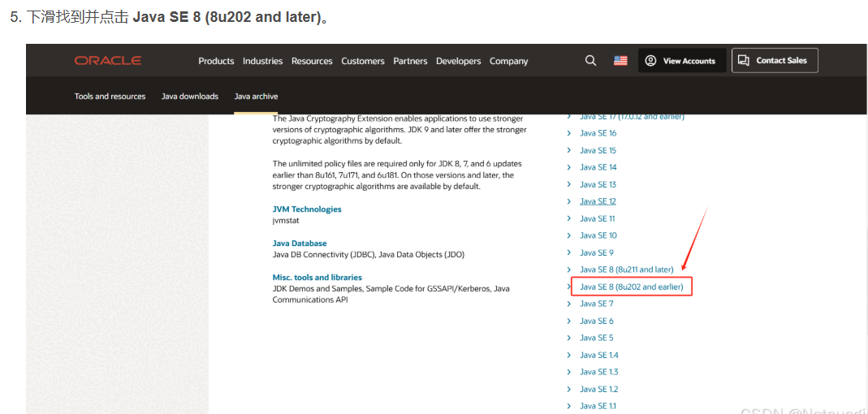Click chevron beside Java SE 14
868x414 pixels.
tap(568, 167)
